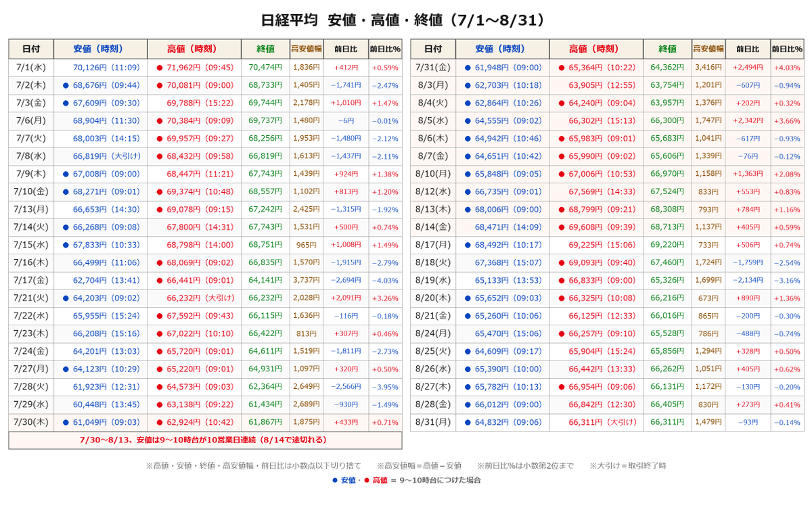Click the 7/1 high value 71,962円（09:45）
This screenshot has width=812, height=512.
click(200, 68)
